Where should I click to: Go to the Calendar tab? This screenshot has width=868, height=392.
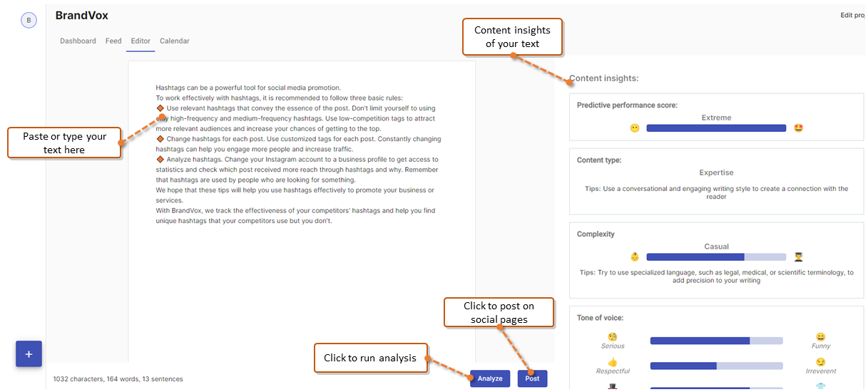click(x=175, y=41)
